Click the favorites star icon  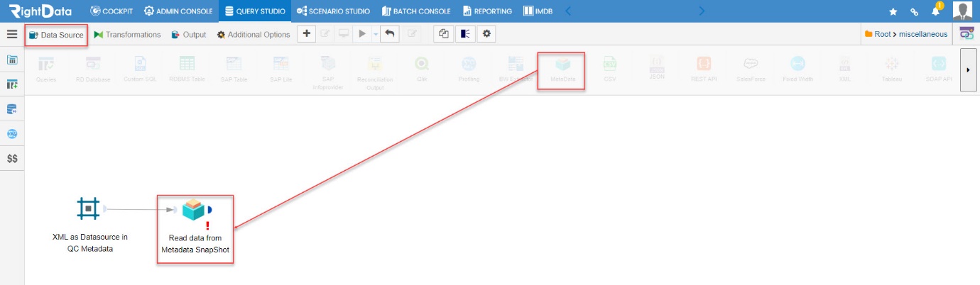pyautogui.click(x=893, y=11)
